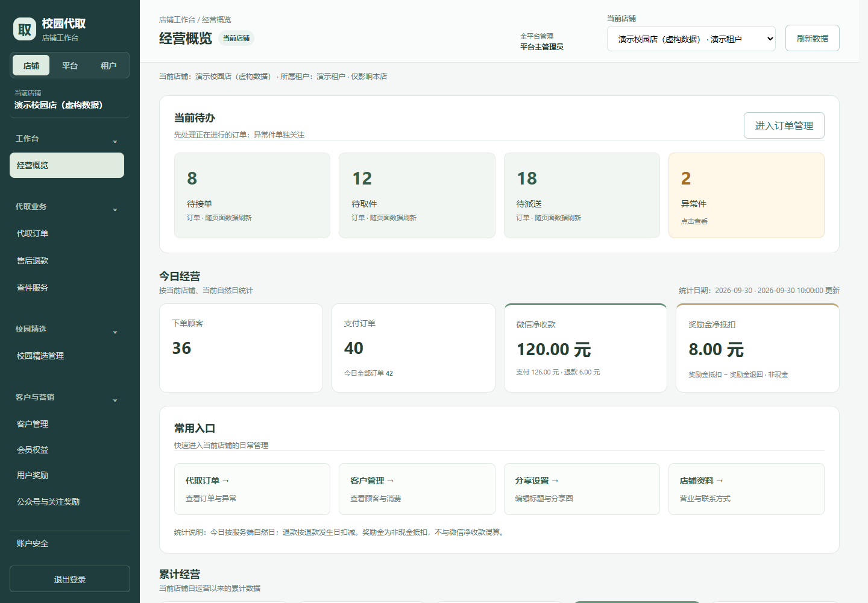The height and width of the screenshot is (603, 868).
Task: Click the 今日全部订单 42 text
Action: coord(368,373)
